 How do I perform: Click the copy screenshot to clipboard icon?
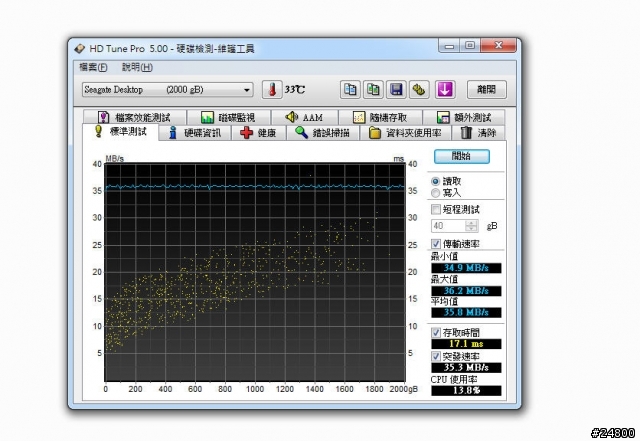(373, 89)
